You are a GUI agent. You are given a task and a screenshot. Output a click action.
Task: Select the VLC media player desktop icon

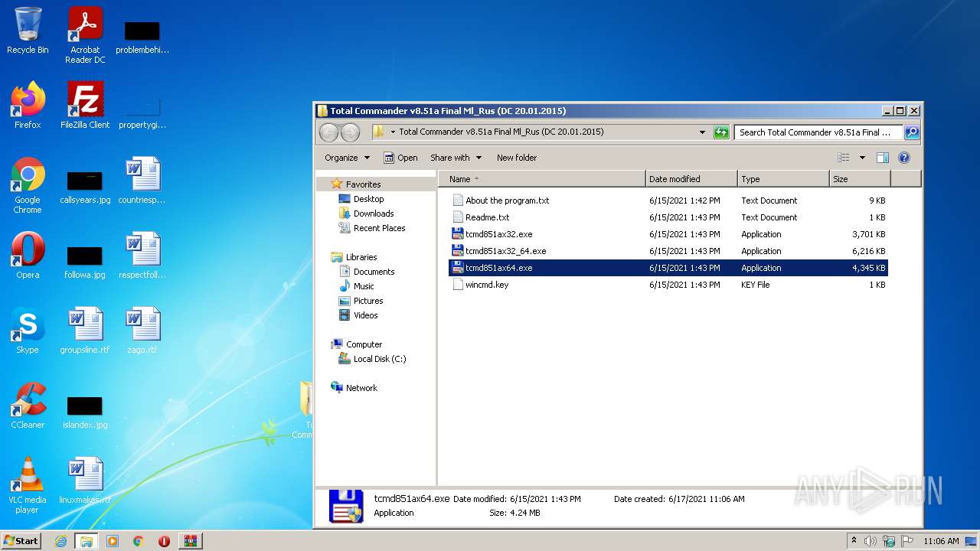tap(28, 485)
